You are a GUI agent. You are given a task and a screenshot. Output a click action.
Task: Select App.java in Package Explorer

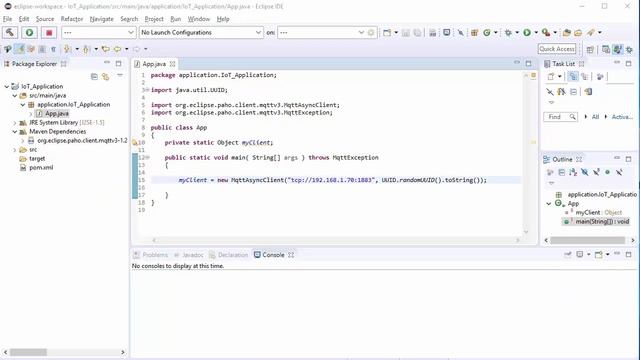(x=53, y=113)
